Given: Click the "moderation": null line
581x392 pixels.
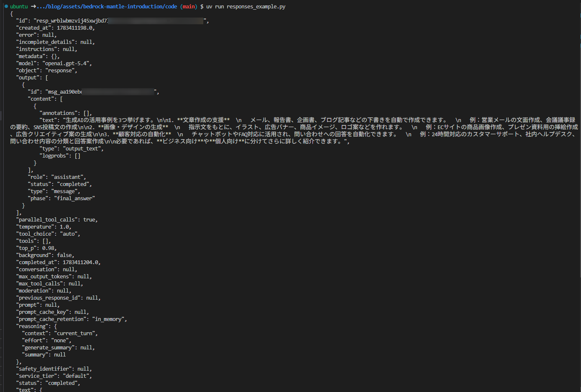Looking at the screenshot, I should click(44, 291).
